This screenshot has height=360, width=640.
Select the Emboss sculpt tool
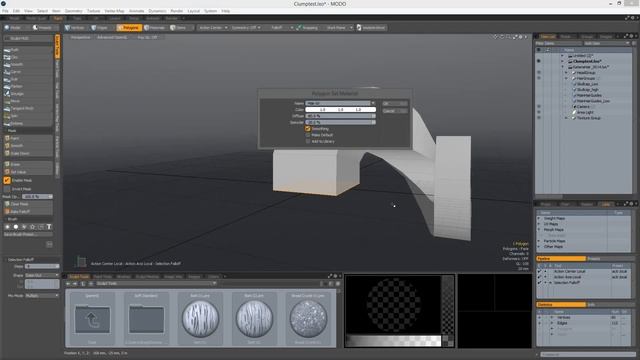(28, 123)
